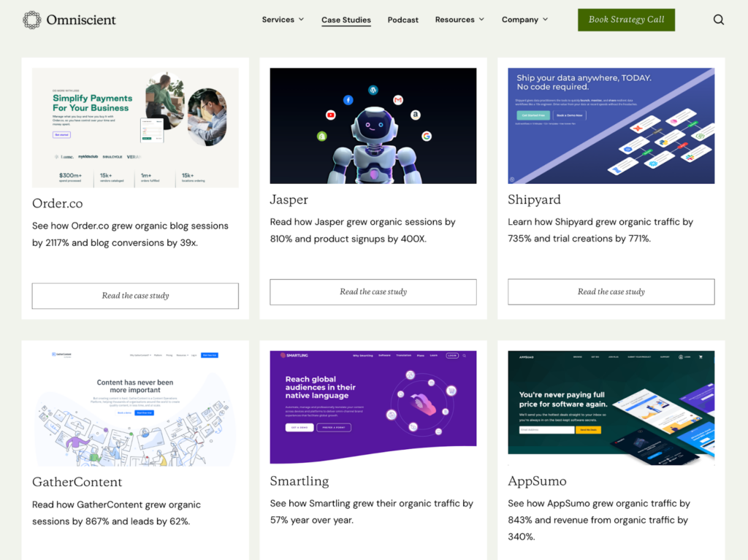Click the Shipyard description mentioning 735%

point(600,231)
